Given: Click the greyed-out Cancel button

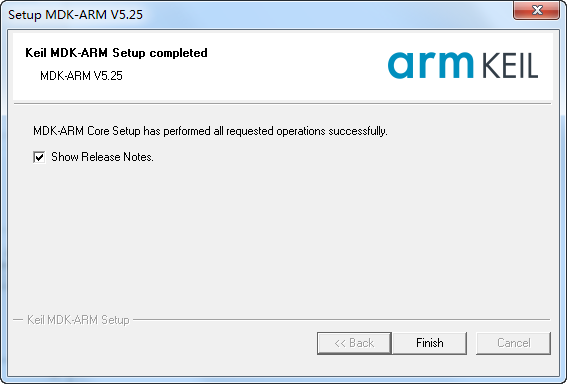Looking at the screenshot, I should pos(513,343).
